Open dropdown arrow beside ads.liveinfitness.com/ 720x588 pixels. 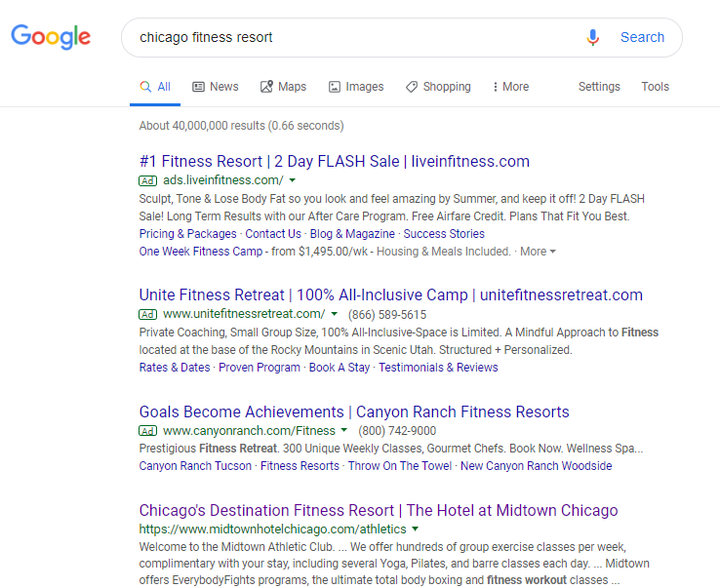pyautogui.click(x=293, y=180)
